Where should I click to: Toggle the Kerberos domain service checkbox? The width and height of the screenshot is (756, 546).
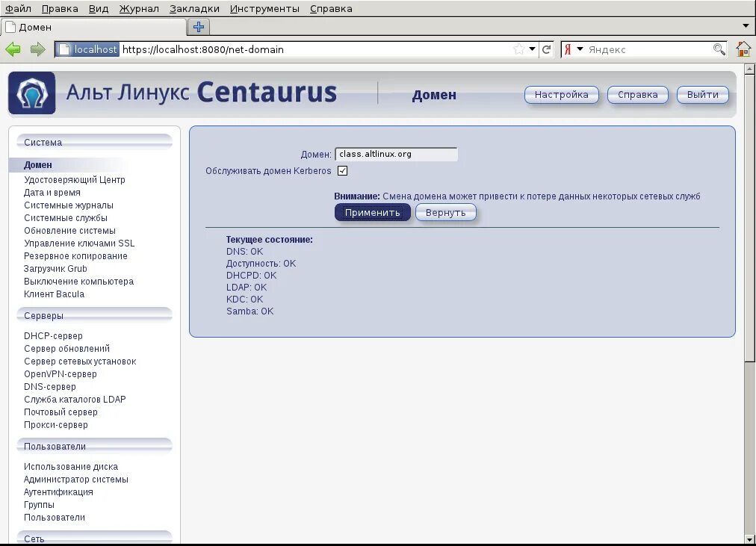342,170
